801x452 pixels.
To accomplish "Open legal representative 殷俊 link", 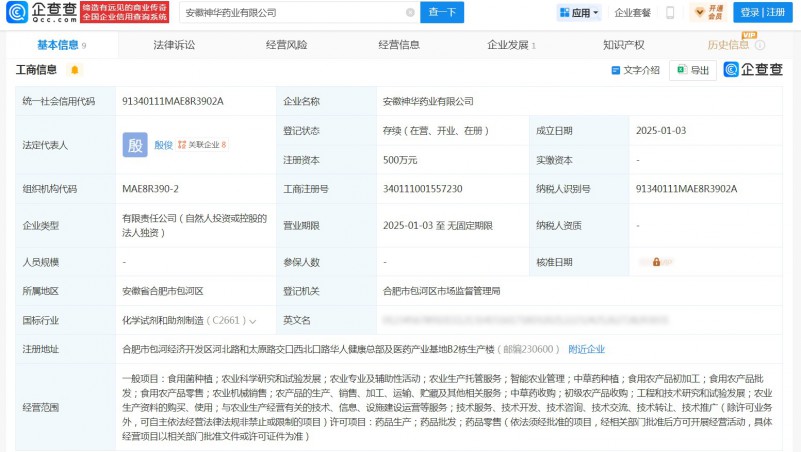I will pos(163,145).
